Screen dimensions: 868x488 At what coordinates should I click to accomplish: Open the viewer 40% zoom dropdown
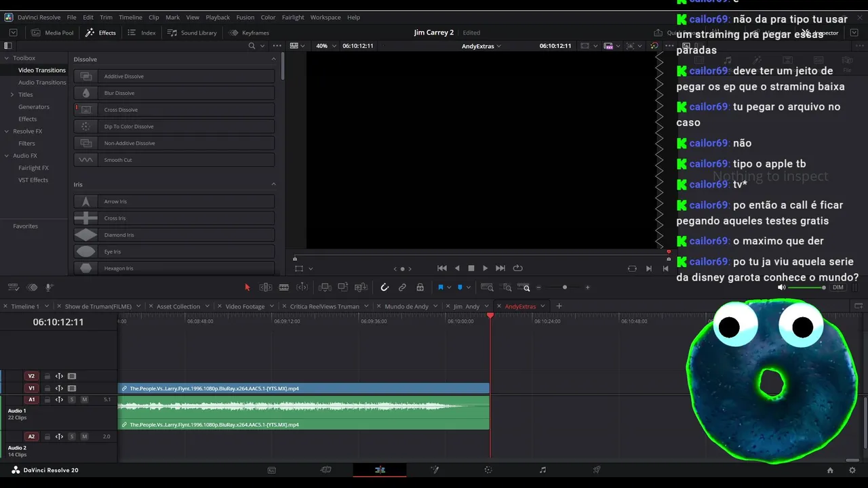point(326,46)
